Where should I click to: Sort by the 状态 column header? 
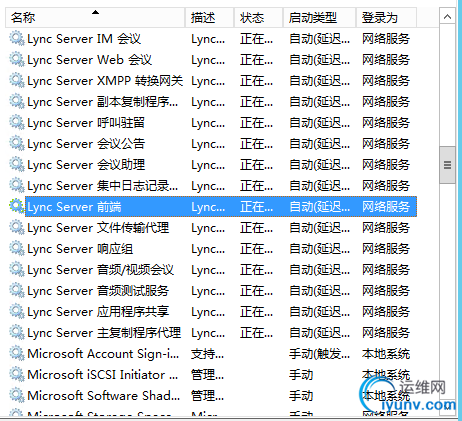click(x=258, y=17)
